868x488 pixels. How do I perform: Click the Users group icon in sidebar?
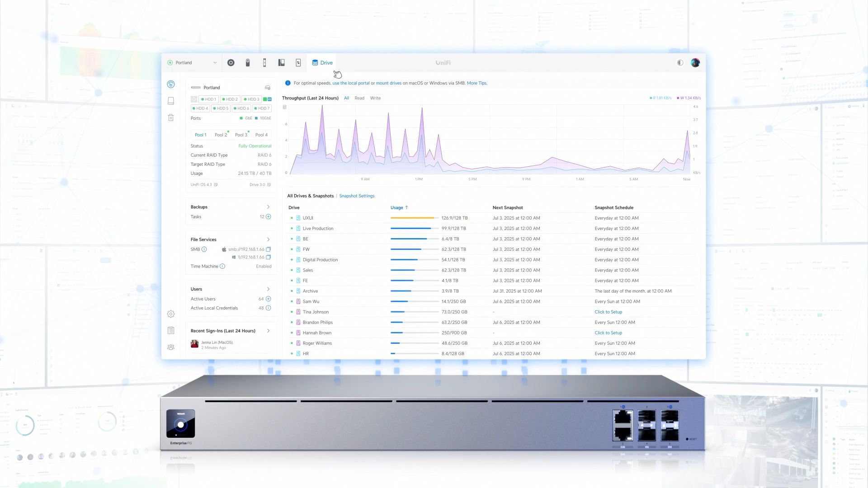(171, 347)
